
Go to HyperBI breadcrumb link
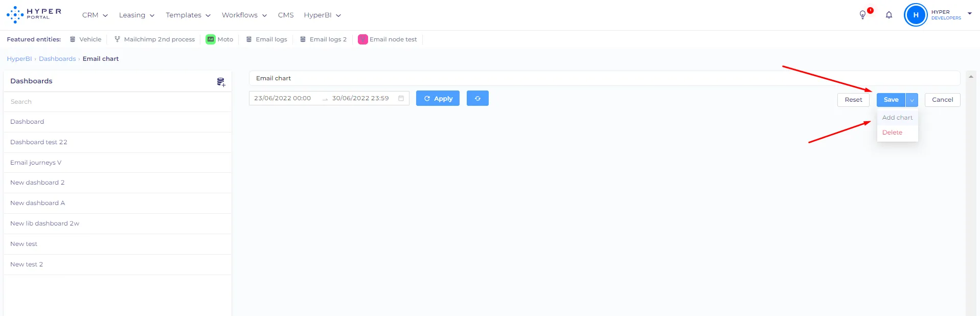tap(19, 59)
